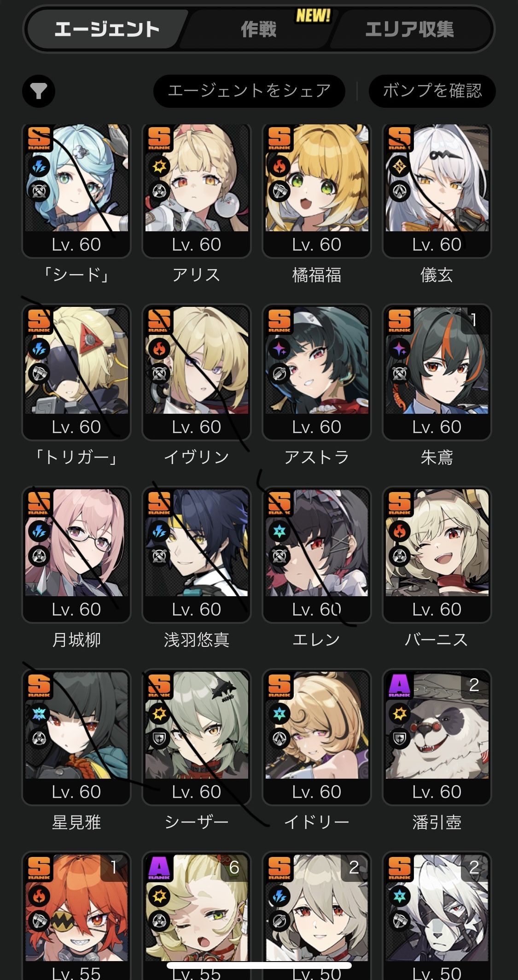Click the fire attribute icon on イヴリン

click(159, 349)
